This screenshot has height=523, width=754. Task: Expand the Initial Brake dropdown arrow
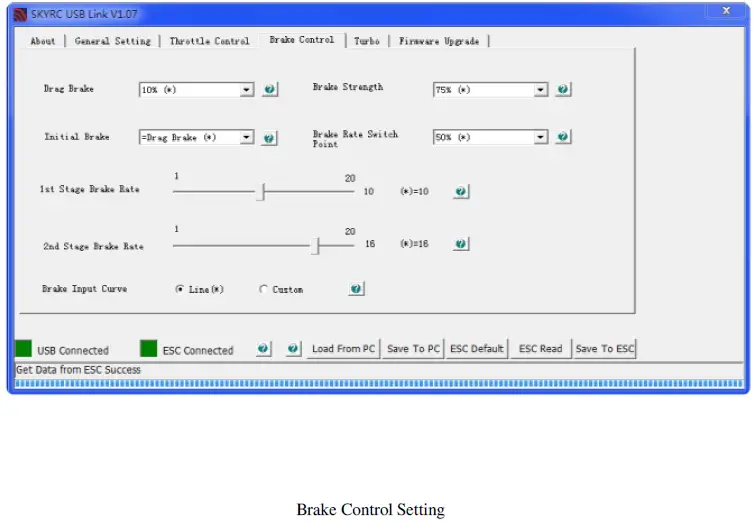[x=247, y=137]
